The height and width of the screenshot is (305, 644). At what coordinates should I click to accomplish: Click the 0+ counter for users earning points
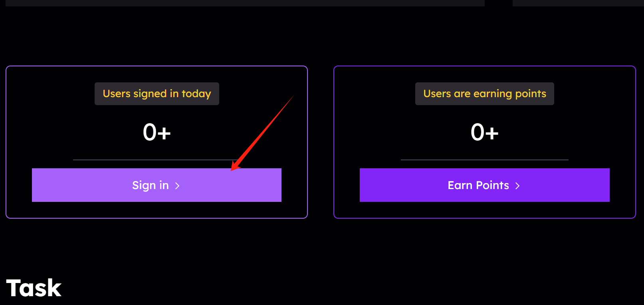pos(484,132)
